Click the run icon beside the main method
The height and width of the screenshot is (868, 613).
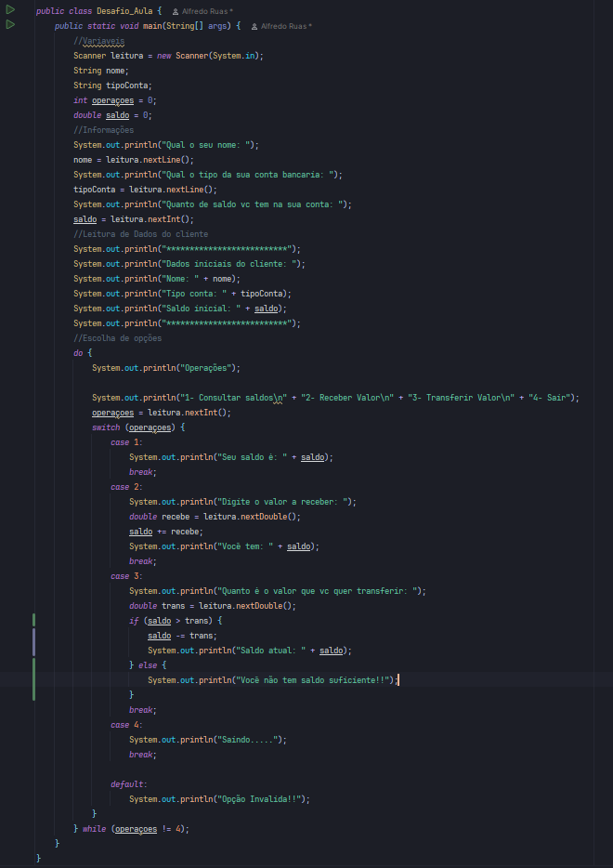click(x=10, y=25)
